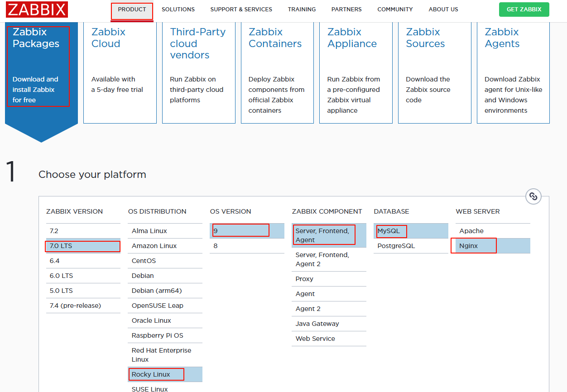Image resolution: width=567 pixels, height=392 pixels.
Task: Select the Third-Party cloud vendors card
Action: pyautogui.click(x=199, y=72)
